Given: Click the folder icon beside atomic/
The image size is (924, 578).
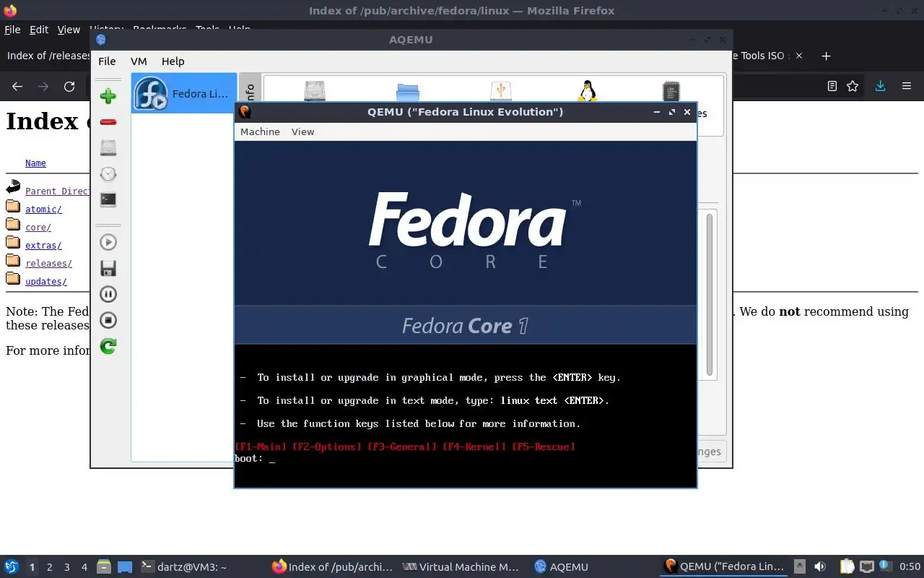Looking at the screenshot, I should (13, 207).
